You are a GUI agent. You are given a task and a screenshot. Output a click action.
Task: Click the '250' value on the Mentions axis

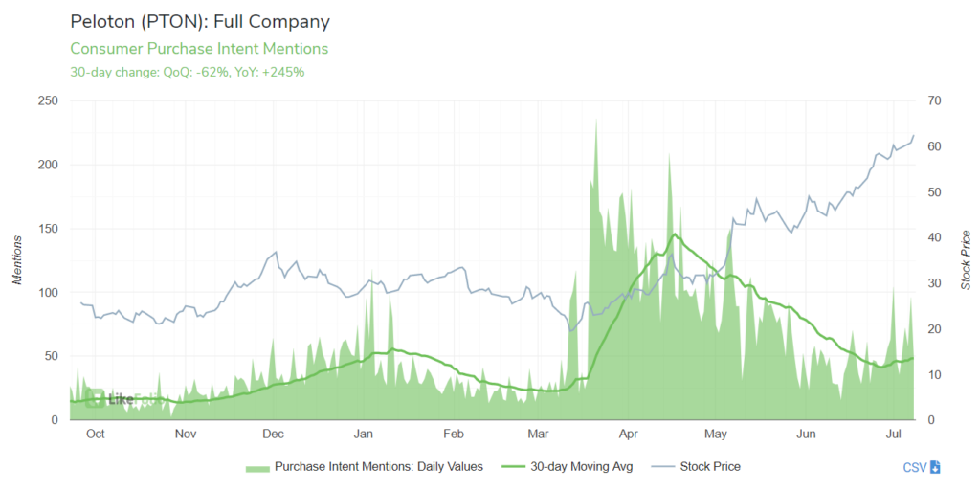click(x=48, y=101)
